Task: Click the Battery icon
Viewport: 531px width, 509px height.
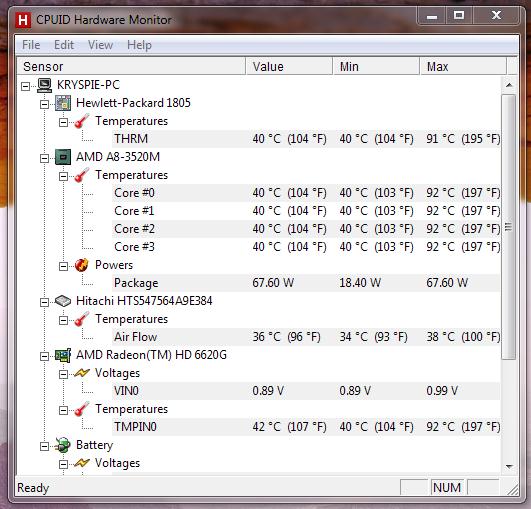Action: tap(63, 445)
